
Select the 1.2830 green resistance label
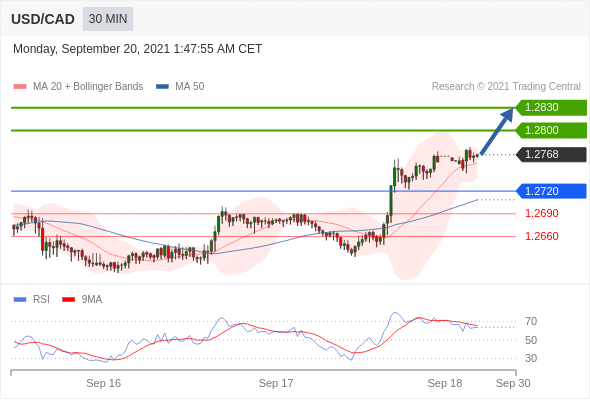551,108
